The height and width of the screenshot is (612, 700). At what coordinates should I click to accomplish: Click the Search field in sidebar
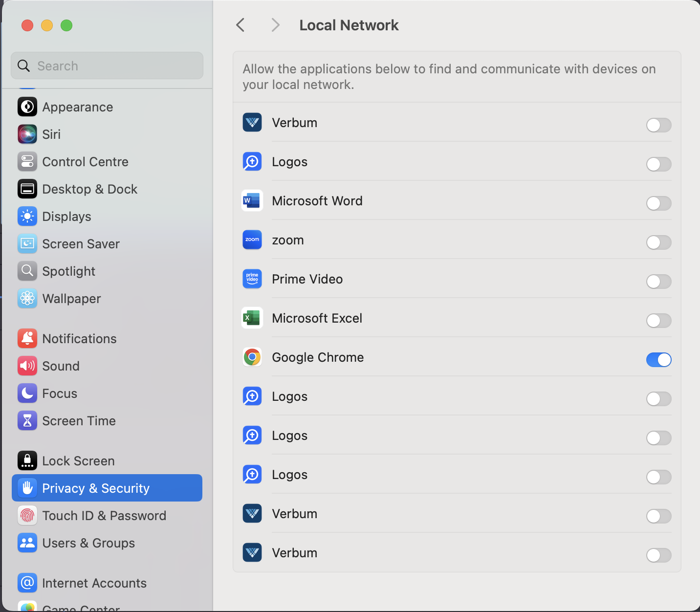pos(107,66)
